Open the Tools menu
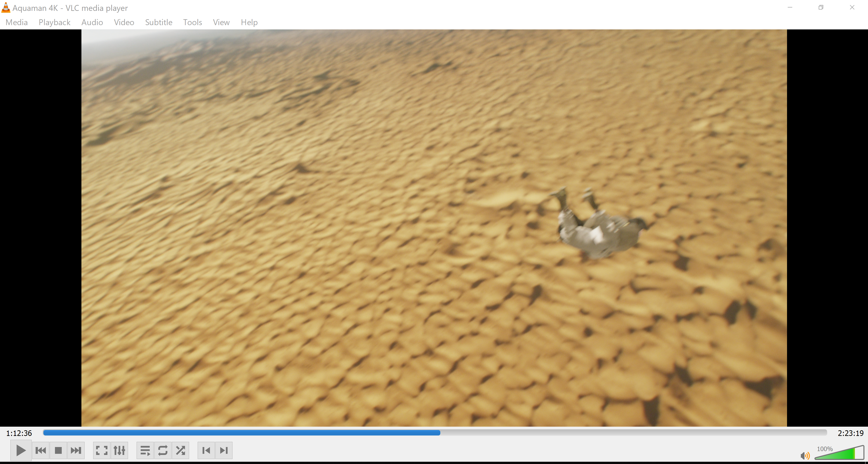This screenshot has height=464, width=868. (192, 22)
